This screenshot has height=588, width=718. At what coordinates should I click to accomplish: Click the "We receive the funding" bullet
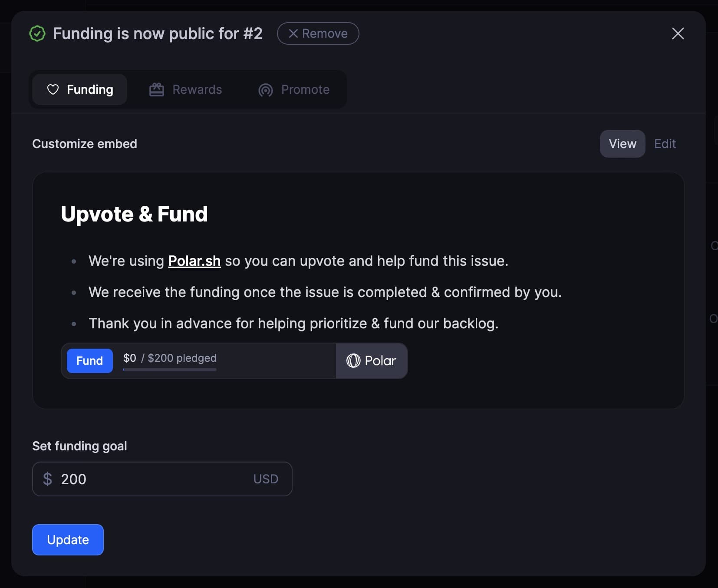(325, 292)
